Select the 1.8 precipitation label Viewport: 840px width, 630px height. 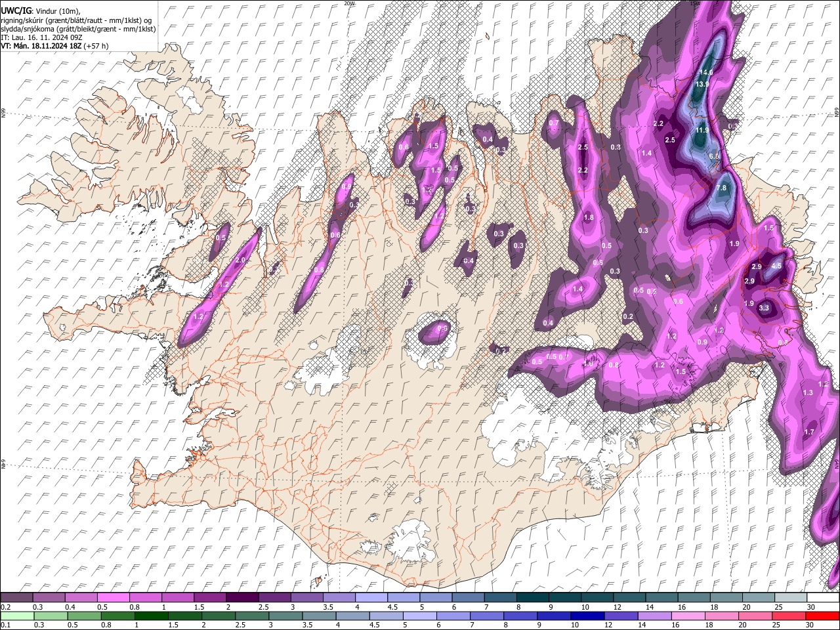coord(589,218)
